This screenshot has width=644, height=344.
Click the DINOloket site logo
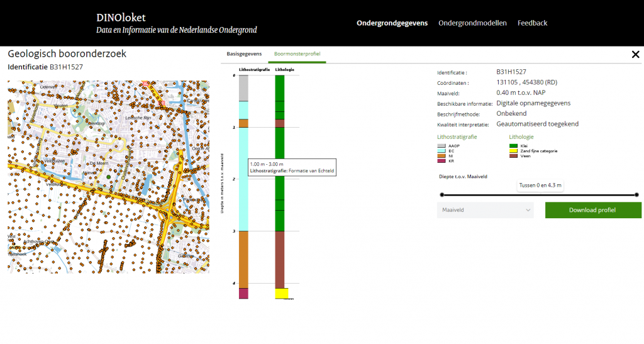point(121,18)
